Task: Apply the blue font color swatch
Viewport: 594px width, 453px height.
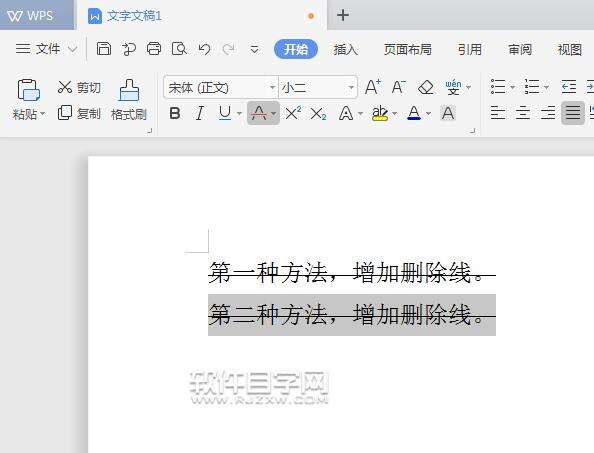Action: 414,113
